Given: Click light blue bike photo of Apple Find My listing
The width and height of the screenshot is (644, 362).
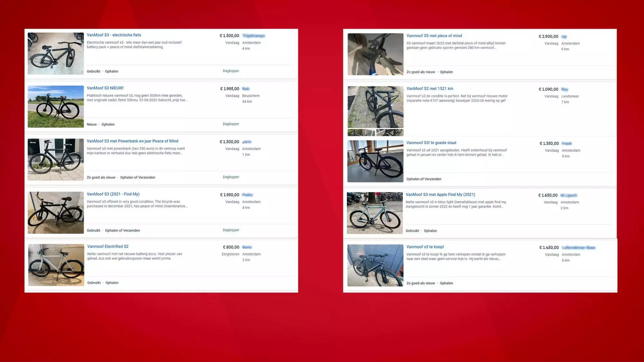Looking at the screenshot, I should [375, 213].
